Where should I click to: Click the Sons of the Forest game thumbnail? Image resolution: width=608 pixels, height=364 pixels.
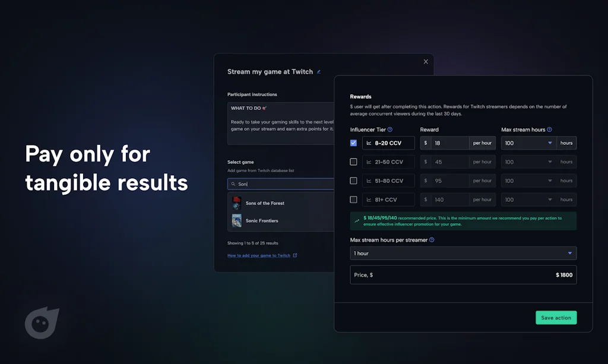(236, 203)
